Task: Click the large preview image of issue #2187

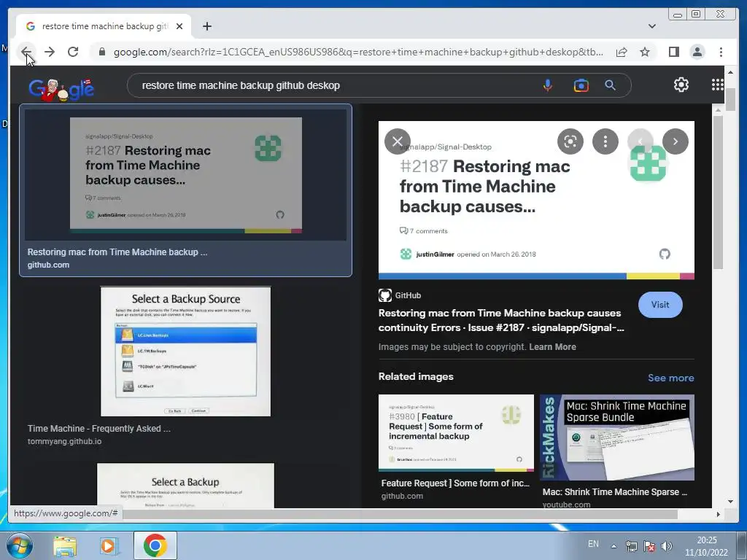Action: click(536, 200)
